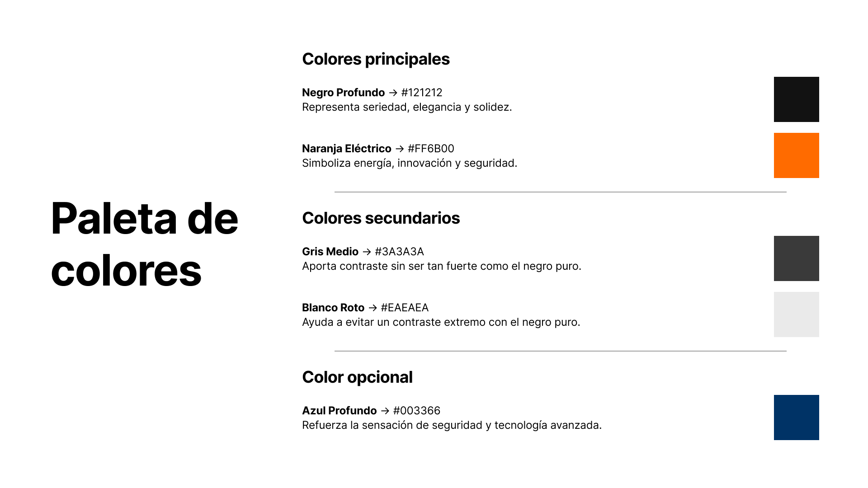Click the 'Negro Profundo' bold label
The image size is (868, 488).
pos(343,93)
